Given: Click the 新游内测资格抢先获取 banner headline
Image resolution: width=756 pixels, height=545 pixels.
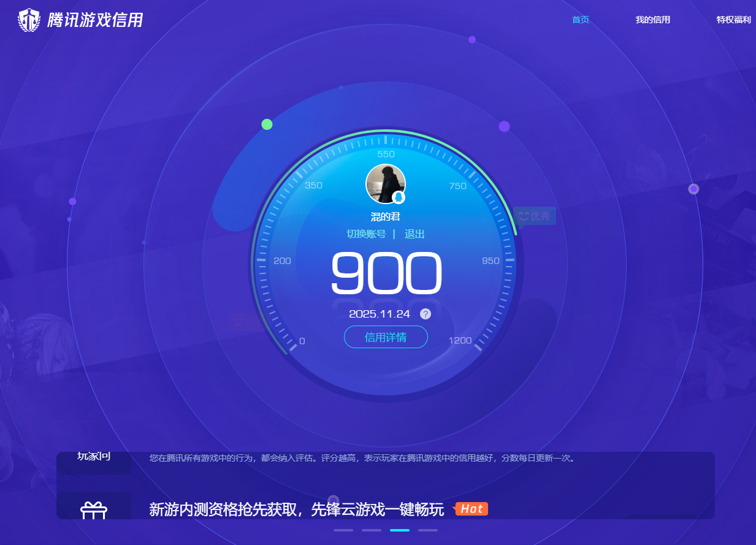Looking at the screenshot, I should click(296, 509).
